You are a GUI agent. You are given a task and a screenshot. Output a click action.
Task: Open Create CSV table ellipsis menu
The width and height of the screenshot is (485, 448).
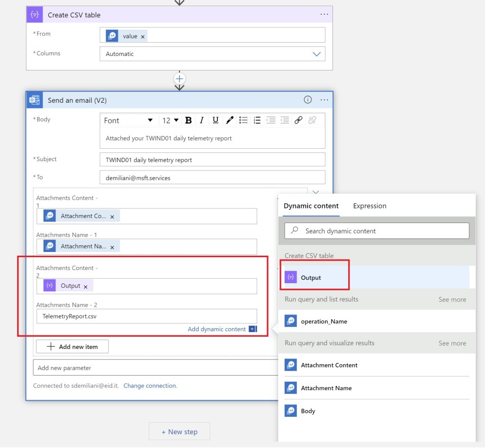point(324,15)
